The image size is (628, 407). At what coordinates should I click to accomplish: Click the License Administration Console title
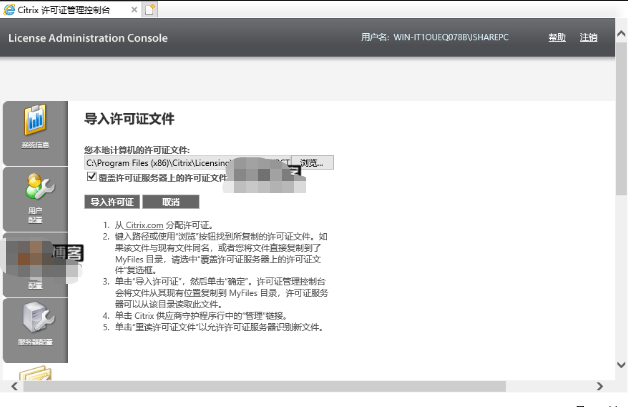88,38
